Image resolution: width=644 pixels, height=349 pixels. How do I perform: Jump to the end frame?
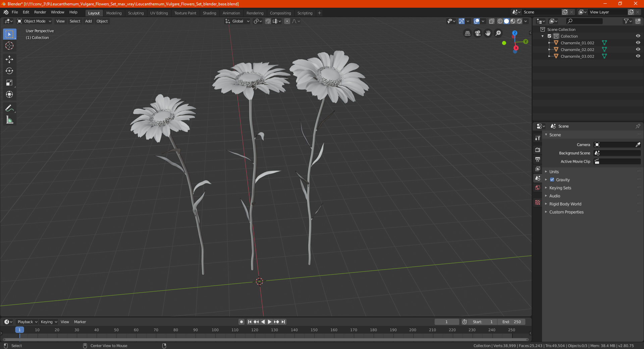(x=283, y=322)
